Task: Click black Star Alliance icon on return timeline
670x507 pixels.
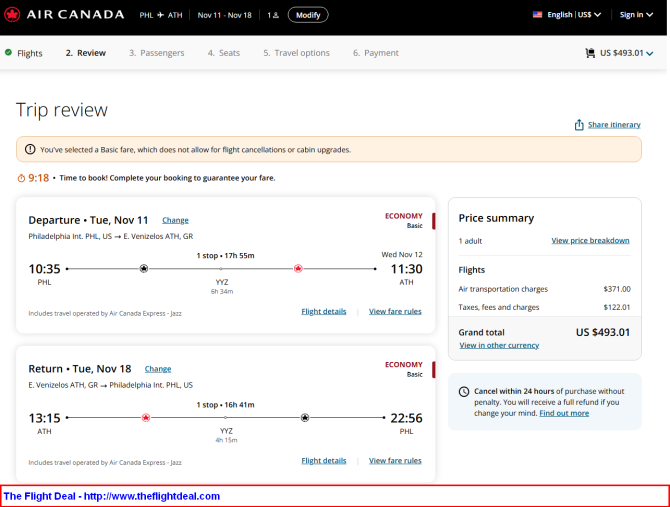Action: [305, 418]
